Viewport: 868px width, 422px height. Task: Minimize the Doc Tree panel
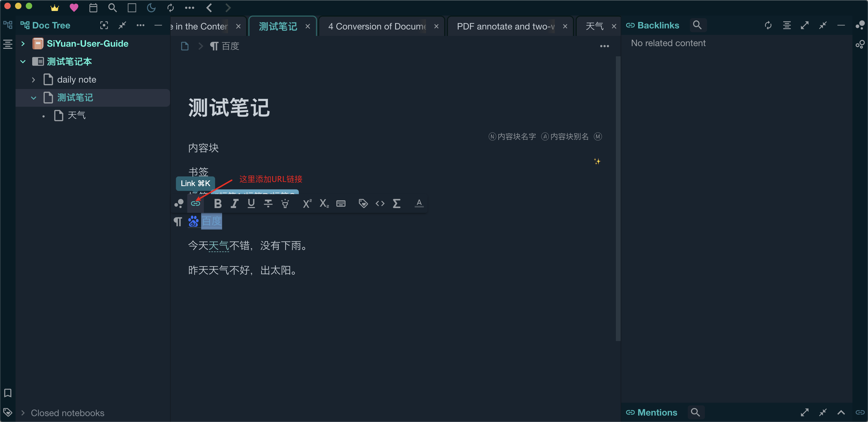(158, 25)
